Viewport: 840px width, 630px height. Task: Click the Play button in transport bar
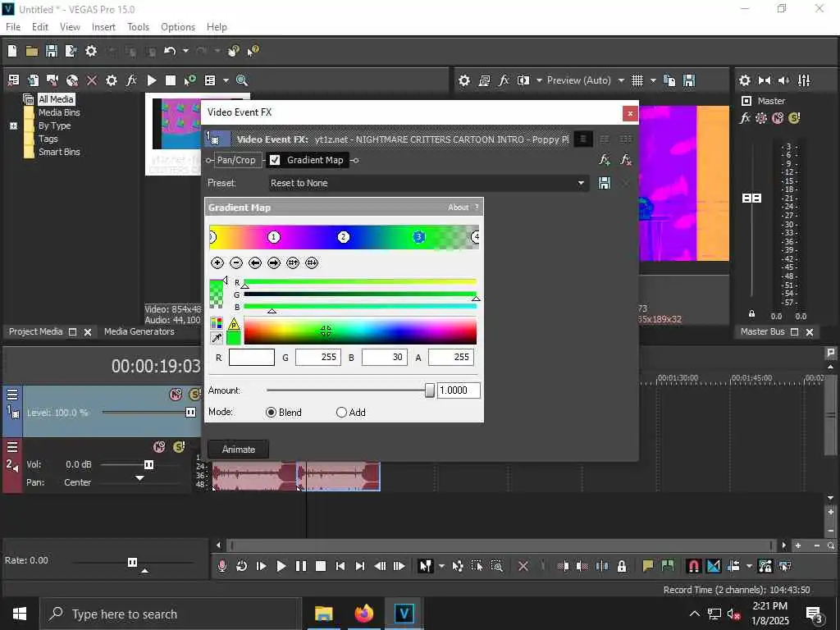click(281, 566)
